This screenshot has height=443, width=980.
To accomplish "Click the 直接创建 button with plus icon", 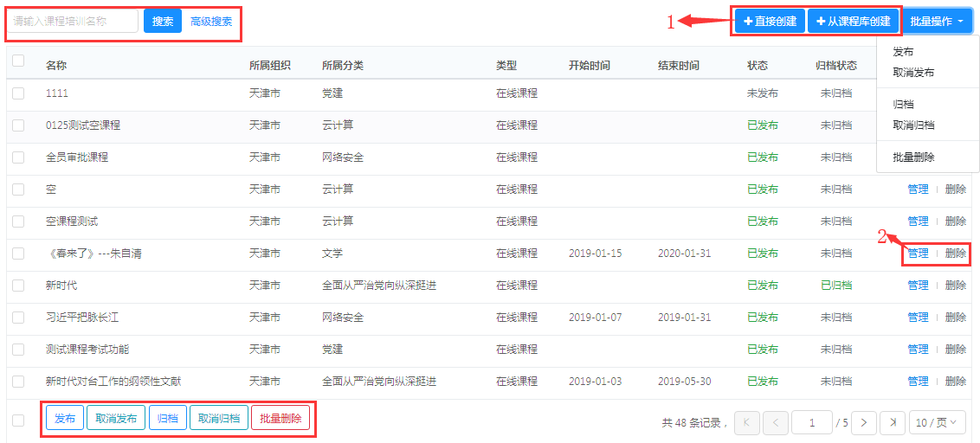I will click(770, 21).
